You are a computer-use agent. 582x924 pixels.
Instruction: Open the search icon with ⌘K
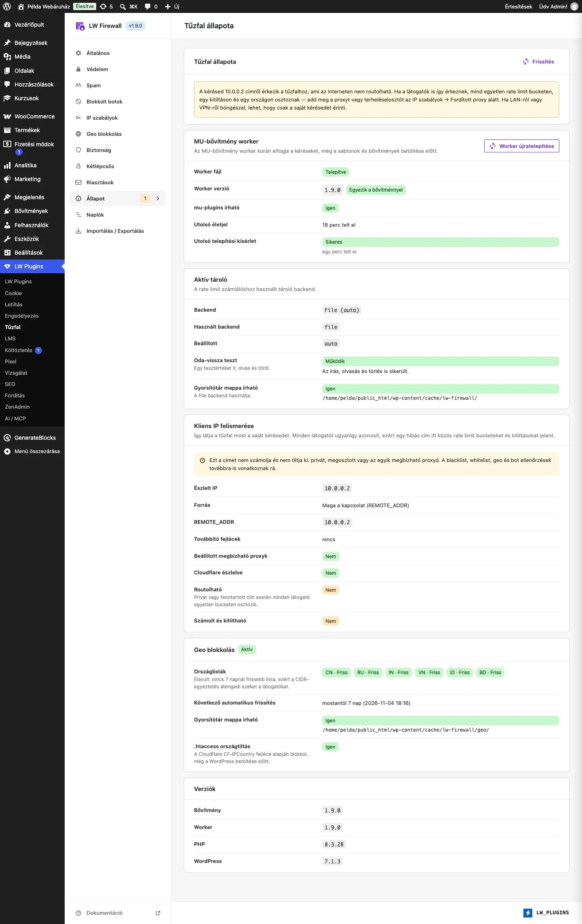tap(129, 6)
